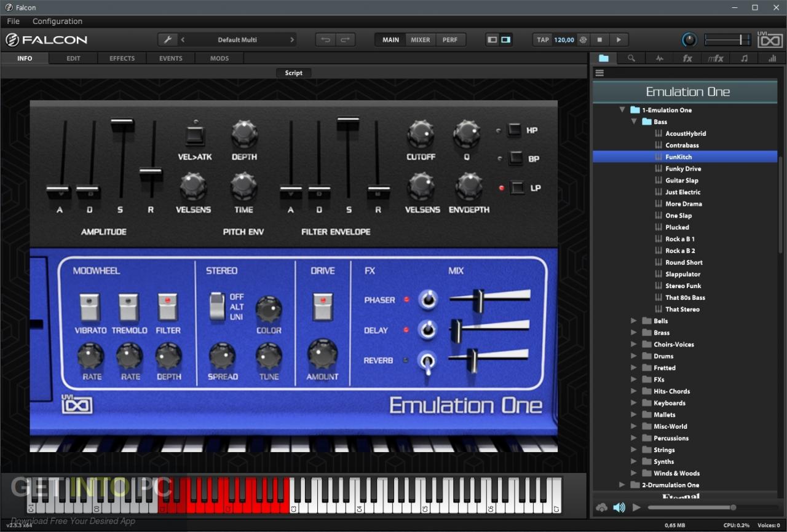
Task: Open the bar-chart modulators tab
Action: (x=772, y=58)
